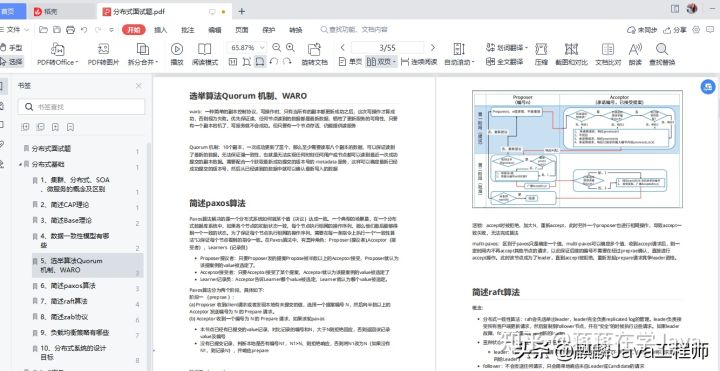Screen dimensions: 720x371
Task: Click the open folder icon
Action: coord(43,30)
